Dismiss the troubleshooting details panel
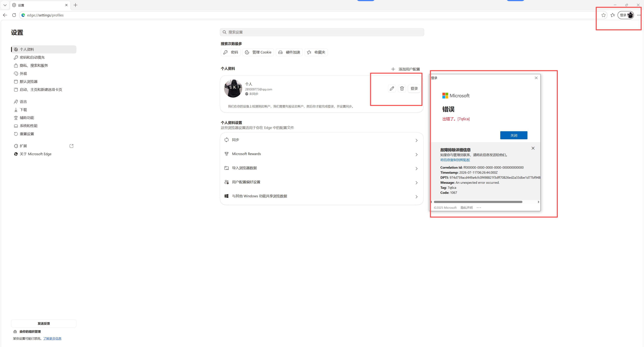 533,148
